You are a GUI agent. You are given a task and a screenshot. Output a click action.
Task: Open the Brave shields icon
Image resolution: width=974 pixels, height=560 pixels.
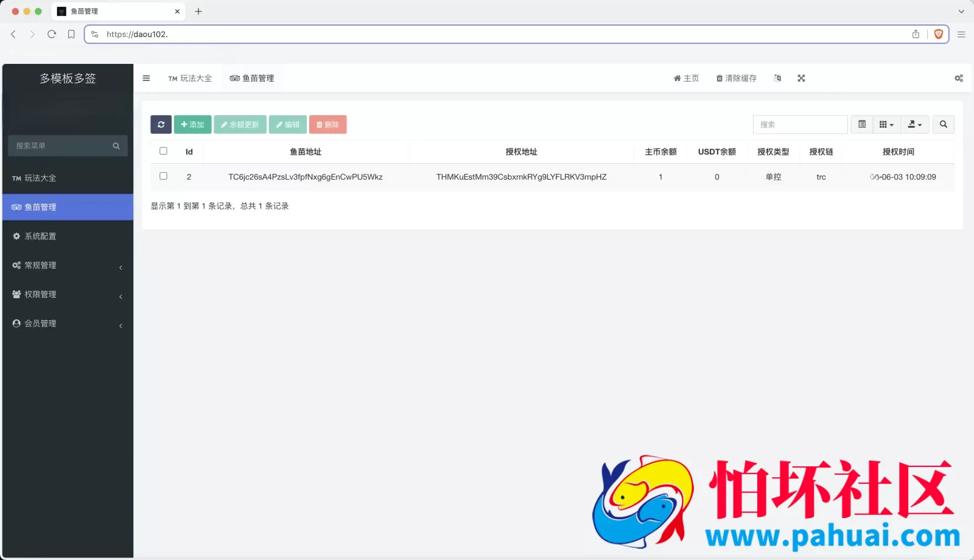[938, 34]
